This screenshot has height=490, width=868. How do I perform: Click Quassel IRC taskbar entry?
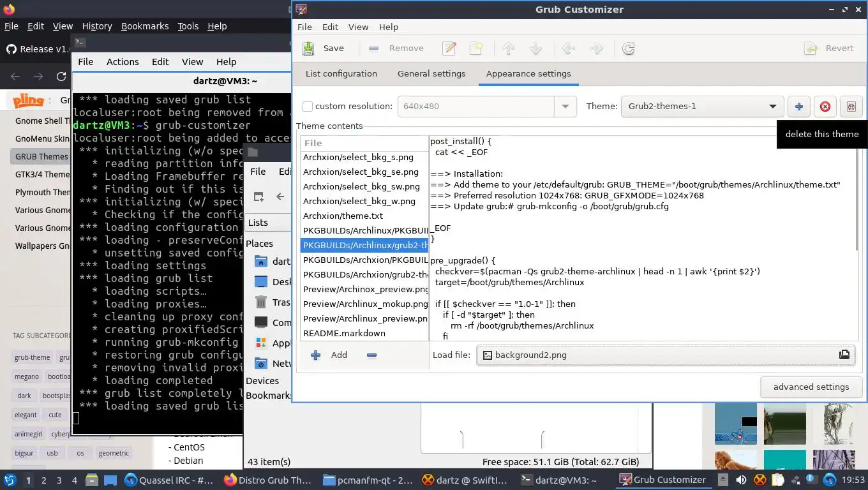pos(169,480)
